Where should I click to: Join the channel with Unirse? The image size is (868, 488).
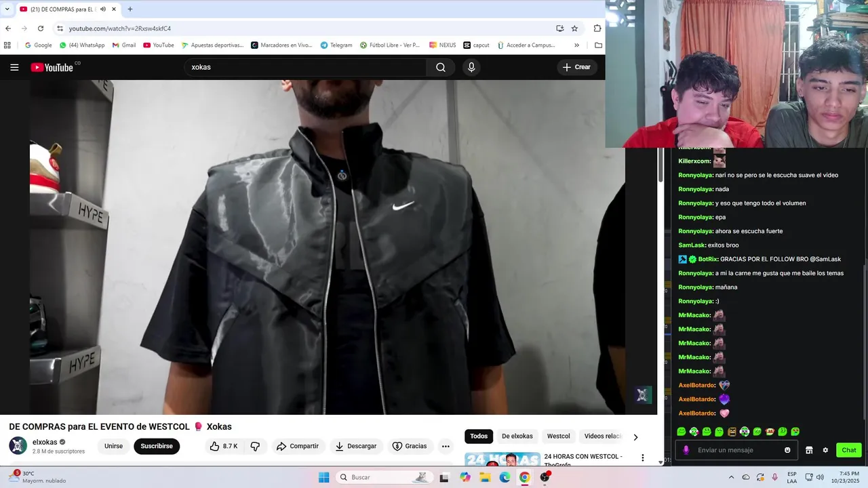point(114,446)
